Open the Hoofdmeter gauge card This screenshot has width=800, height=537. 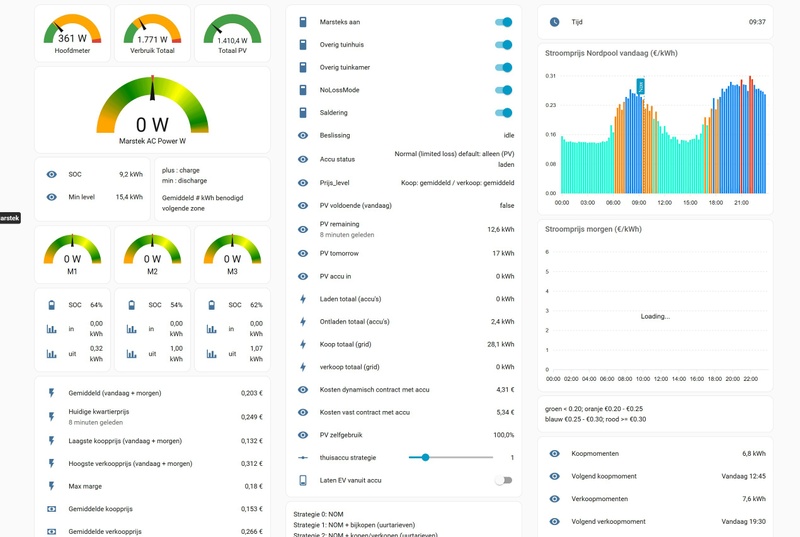click(x=72, y=34)
